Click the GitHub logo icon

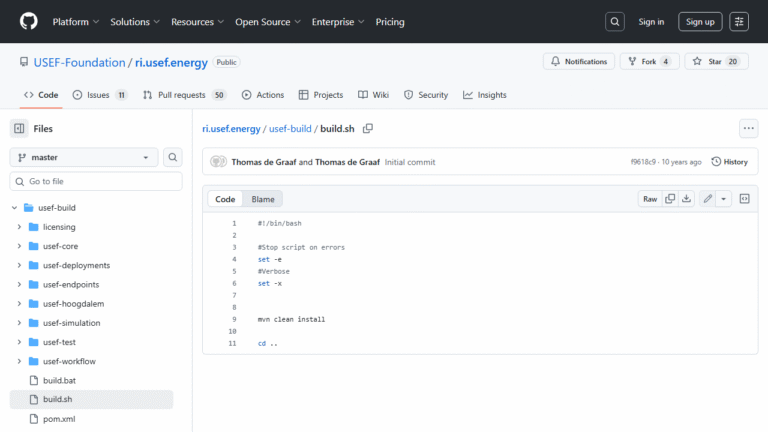point(27,21)
